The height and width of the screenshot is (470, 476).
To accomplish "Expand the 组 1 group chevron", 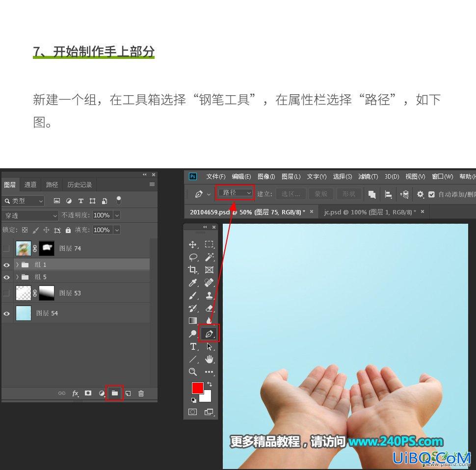I will click(17, 264).
